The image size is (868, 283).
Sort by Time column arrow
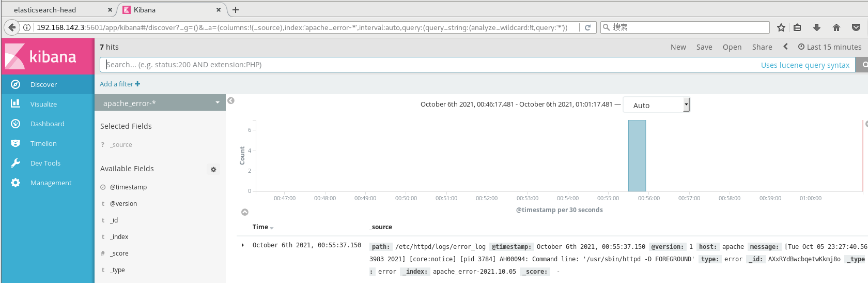pyautogui.click(x=272, y=228)
